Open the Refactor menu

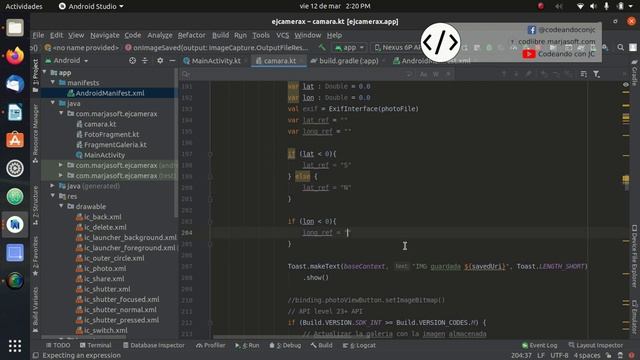pos(191,35)
